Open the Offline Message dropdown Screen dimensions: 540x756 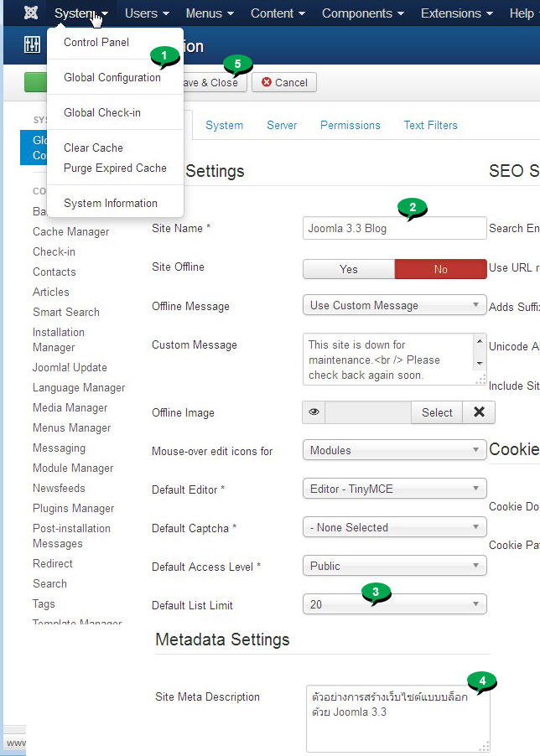click(394, 305)
